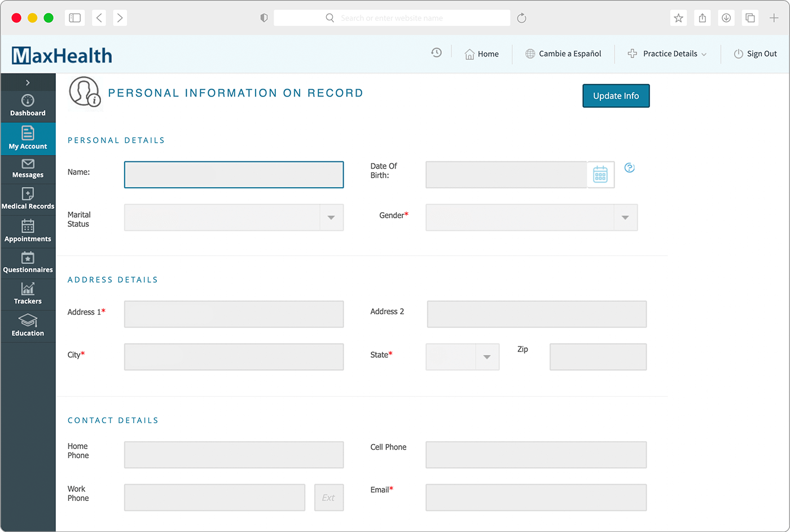
Task: Click the Date of Birth calendar icon
Action: coord(600,175)
